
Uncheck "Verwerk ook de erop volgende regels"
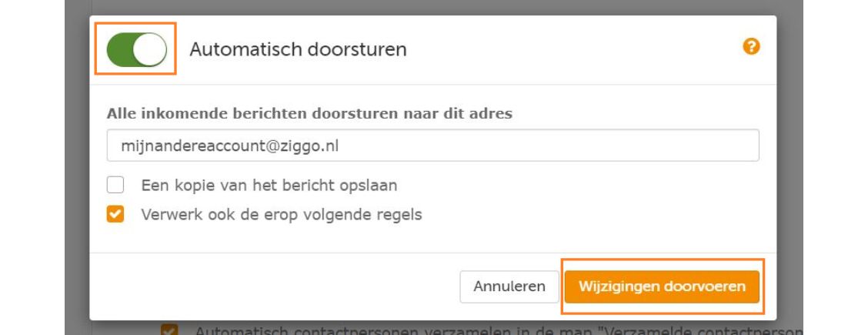pos(115,215)
